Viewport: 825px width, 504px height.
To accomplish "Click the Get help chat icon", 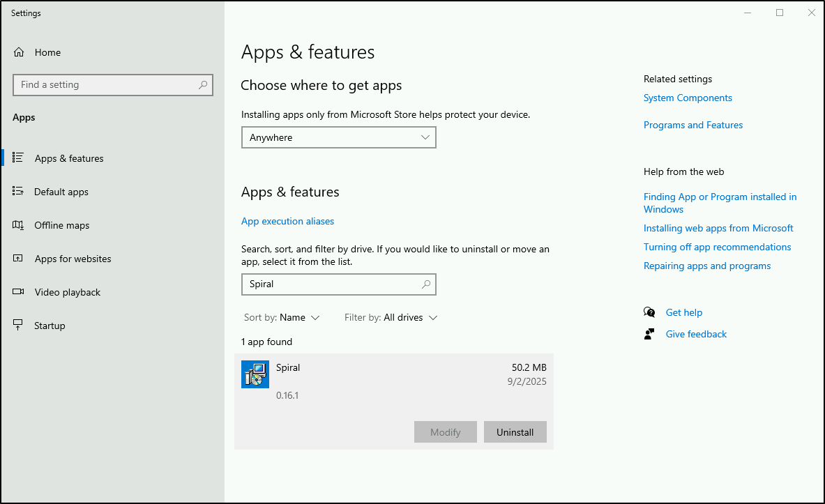I will click(649, 312).
